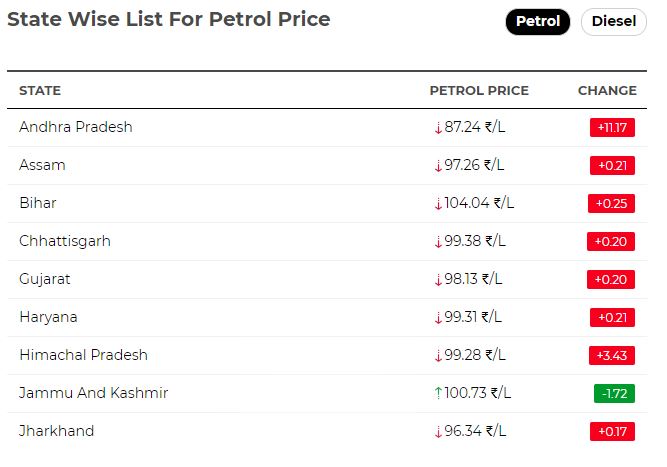Switch to the Petrol price tab

[538, 21]
